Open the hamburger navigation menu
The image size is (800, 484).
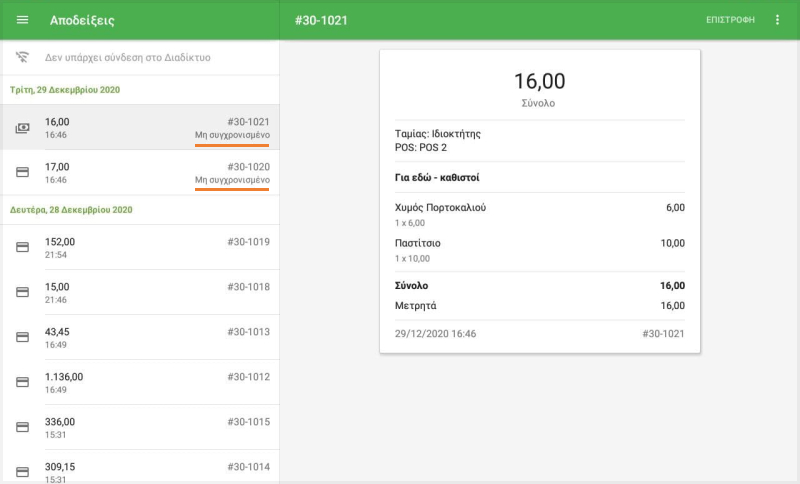coord(23,20)
